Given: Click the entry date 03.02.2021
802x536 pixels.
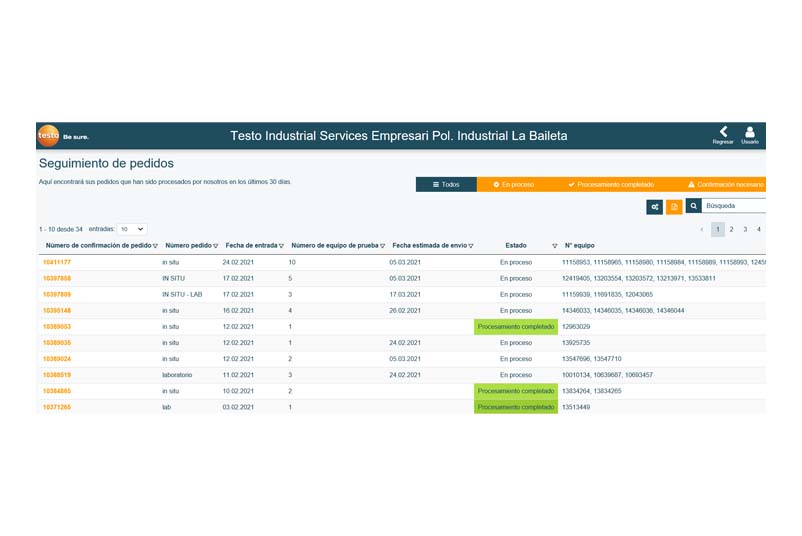Looking at the screenshot, I should coord(238,407).
